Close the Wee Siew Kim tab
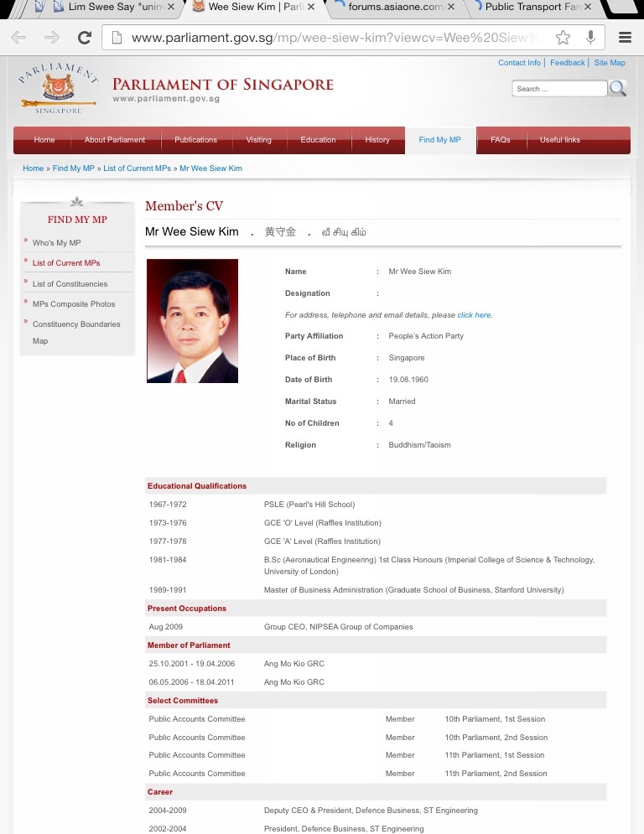 coord(311,7)
